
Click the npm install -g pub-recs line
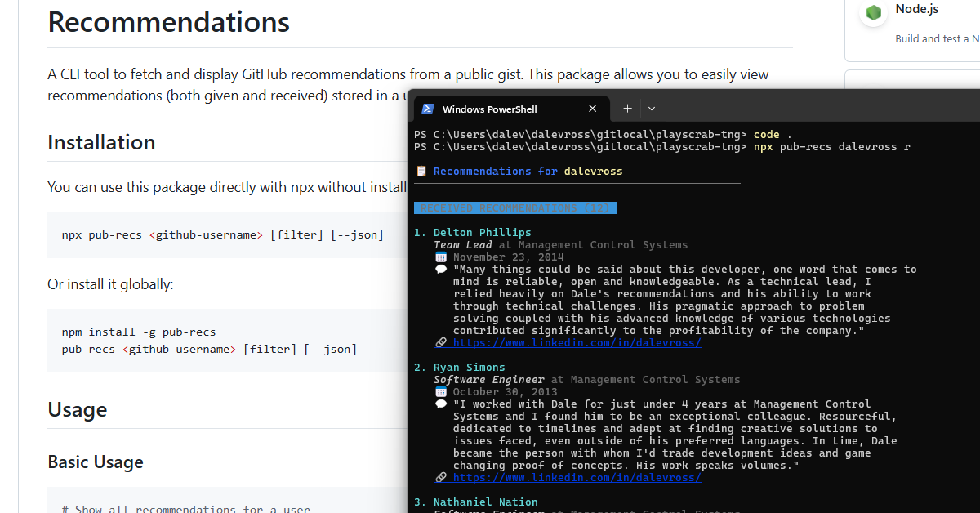point(139,332)
